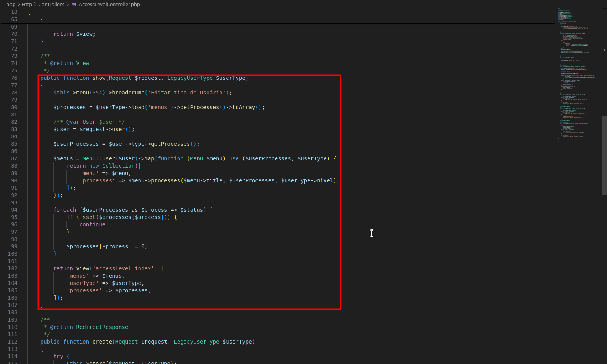Select line number 94 in the gutter

pos(14,210)
